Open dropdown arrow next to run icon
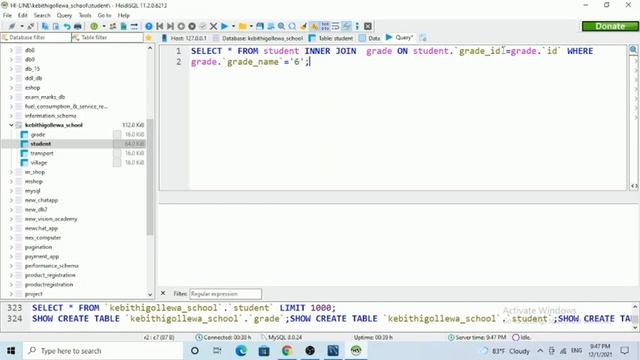 pyautogui.click(x=233, y=26)
